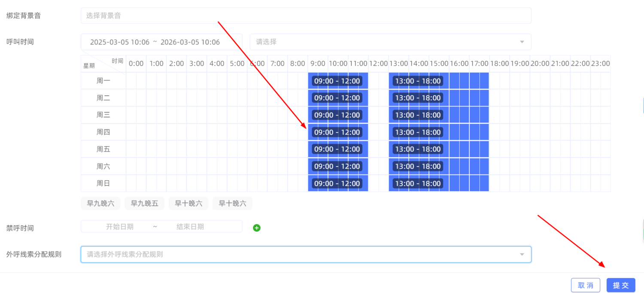The image size is (644, 293).
Task: Toggle the 周四 13:00 - 18:00 time block
Action: [x=418, y=132]
